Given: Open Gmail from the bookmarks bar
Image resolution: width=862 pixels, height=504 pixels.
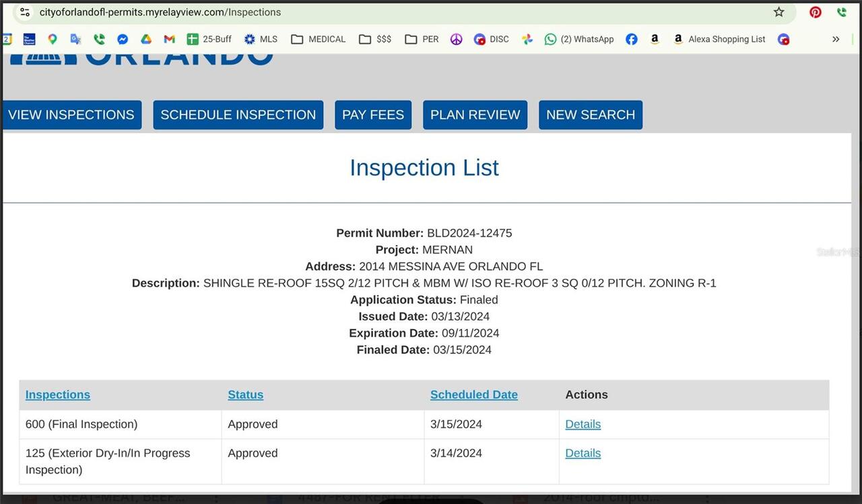Looking at the screenshot, I should pos(169,39).
